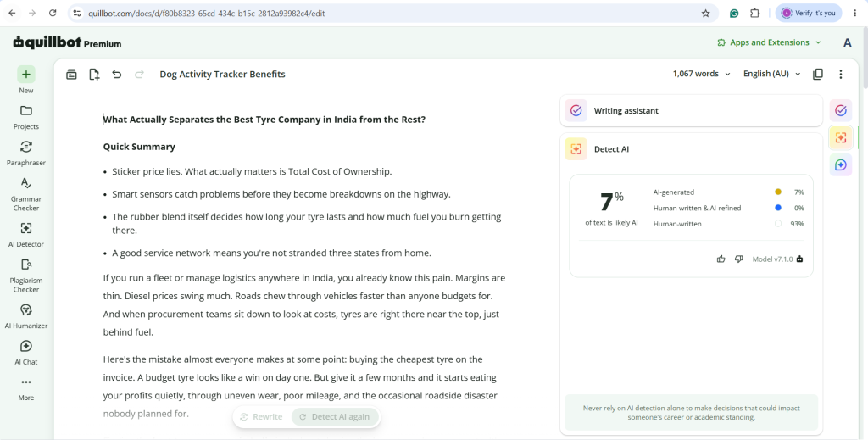The image size is (868, 440).
Task: Click the undo arrow icon
Action: pos(116,74)
